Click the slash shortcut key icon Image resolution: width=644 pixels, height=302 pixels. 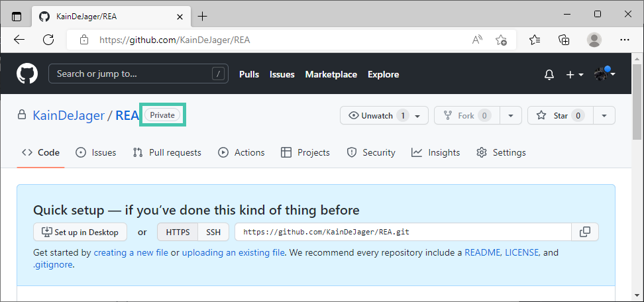(x=218, y=74)
